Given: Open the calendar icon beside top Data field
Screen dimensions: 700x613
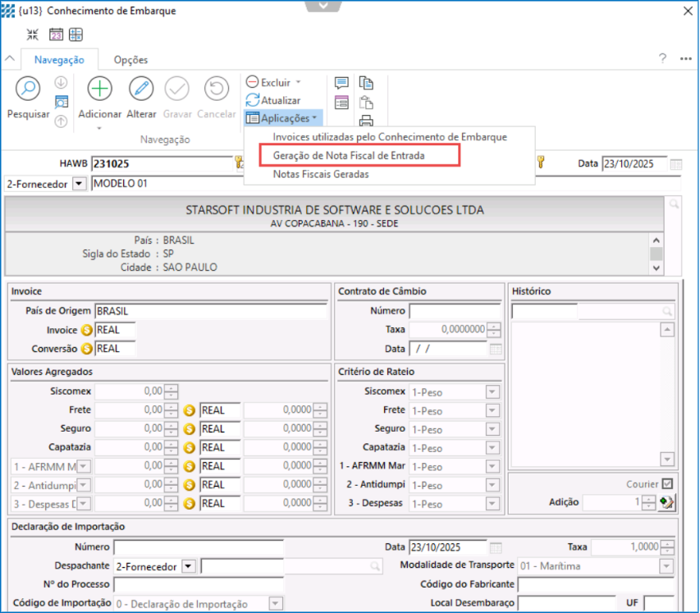Looking at the screenshot, I should click(675, 163).
